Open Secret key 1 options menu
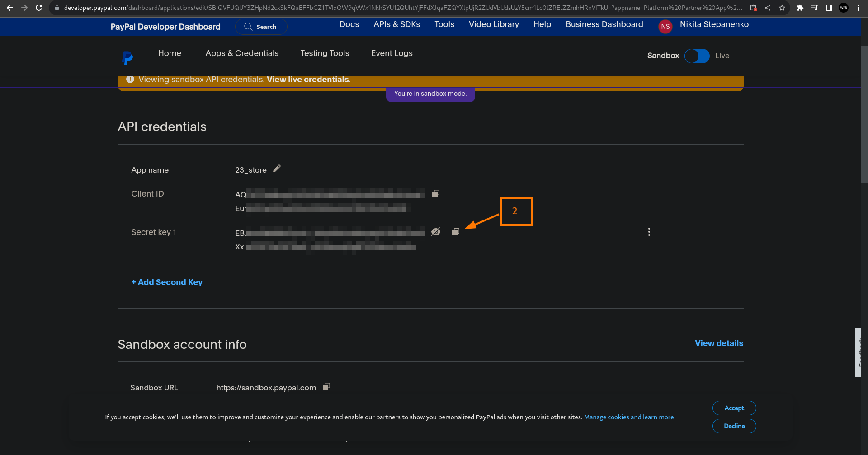868x455 pixels. [649, 232]
